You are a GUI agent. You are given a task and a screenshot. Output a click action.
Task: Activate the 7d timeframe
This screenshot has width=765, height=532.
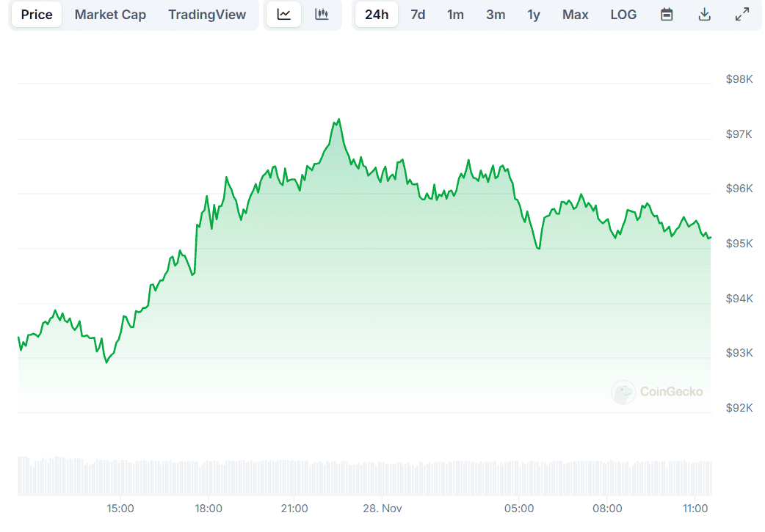pyautogui.click(x=418, y=14)
